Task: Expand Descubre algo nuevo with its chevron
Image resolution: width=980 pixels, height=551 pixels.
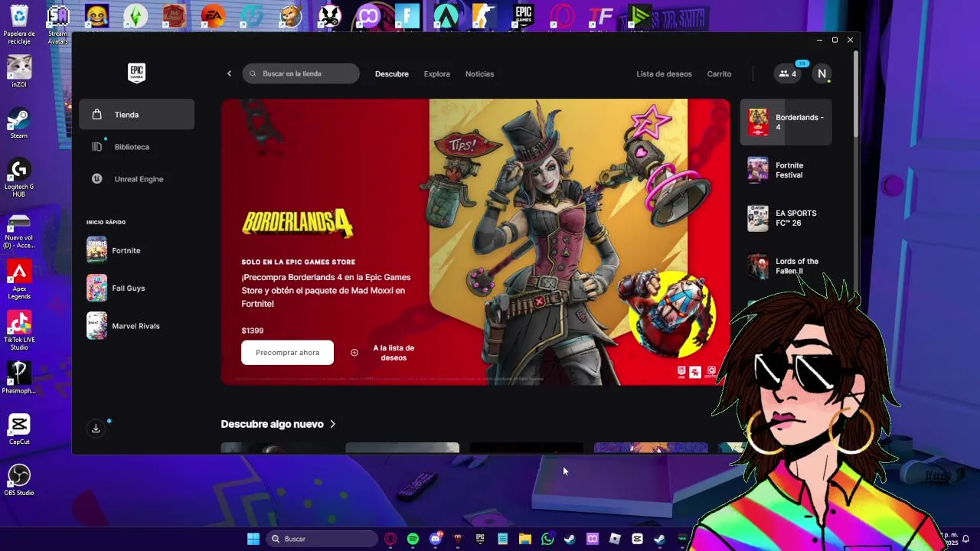Action: tap(332, 424)
